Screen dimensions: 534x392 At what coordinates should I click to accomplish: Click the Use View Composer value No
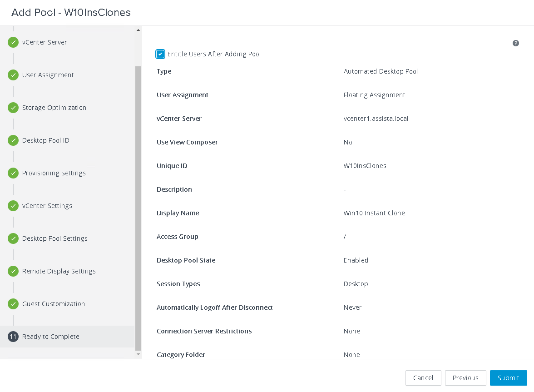(348, 142)
